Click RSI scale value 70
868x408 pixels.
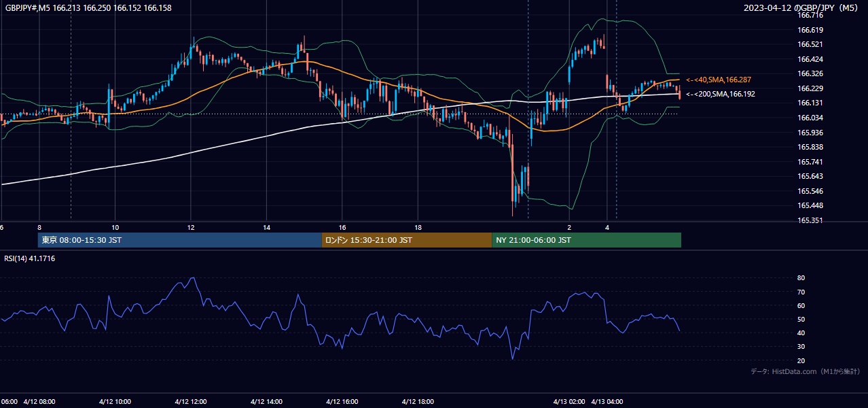801,292
